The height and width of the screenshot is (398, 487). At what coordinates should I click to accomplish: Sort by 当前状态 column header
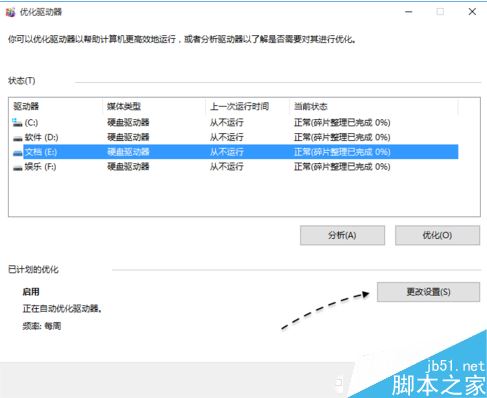click(x=311, y=106)
